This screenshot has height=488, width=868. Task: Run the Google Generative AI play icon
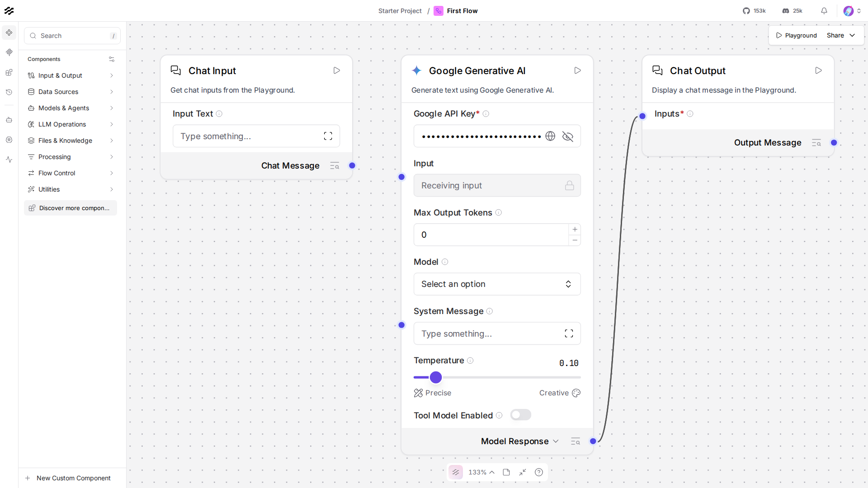[x=578, y=70]
